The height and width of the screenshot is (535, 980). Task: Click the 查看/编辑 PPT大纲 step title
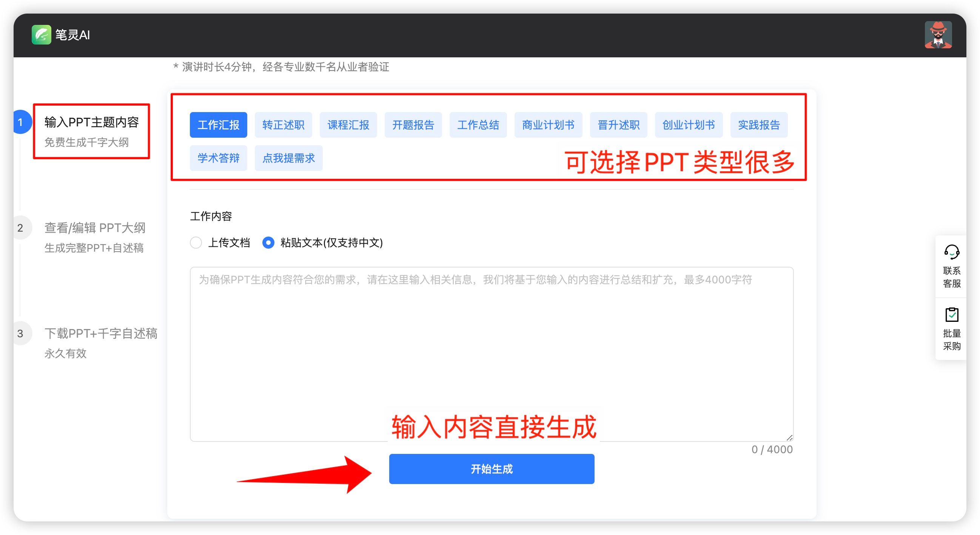pos(95,228)
